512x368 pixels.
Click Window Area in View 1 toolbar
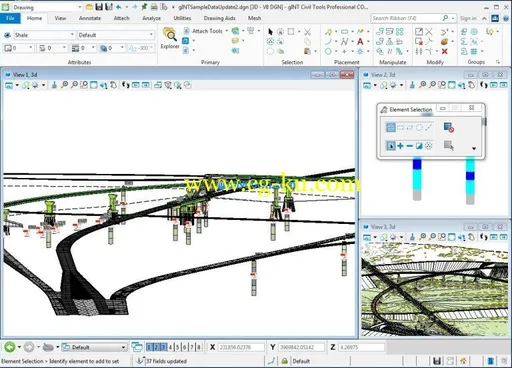tap(84, 85)
